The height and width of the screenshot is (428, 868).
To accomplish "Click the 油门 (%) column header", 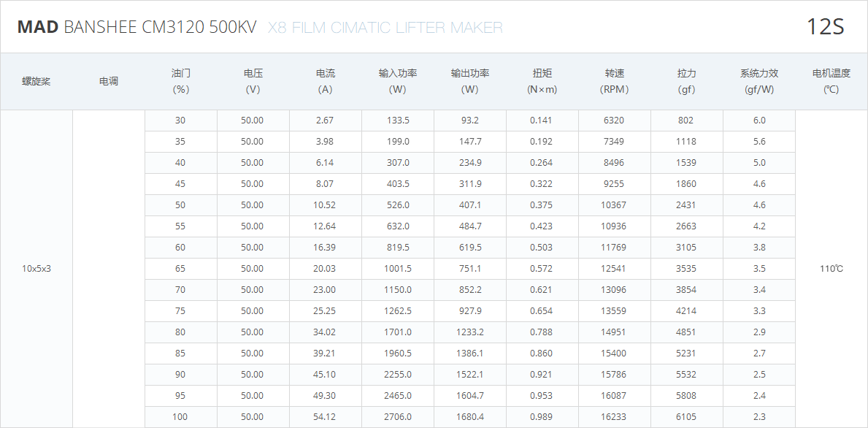I will (181, 81).
